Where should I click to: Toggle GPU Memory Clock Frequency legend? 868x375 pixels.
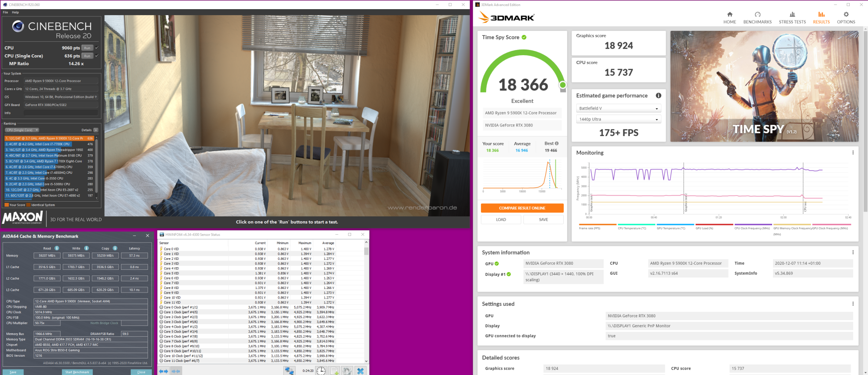coord(792,229)
